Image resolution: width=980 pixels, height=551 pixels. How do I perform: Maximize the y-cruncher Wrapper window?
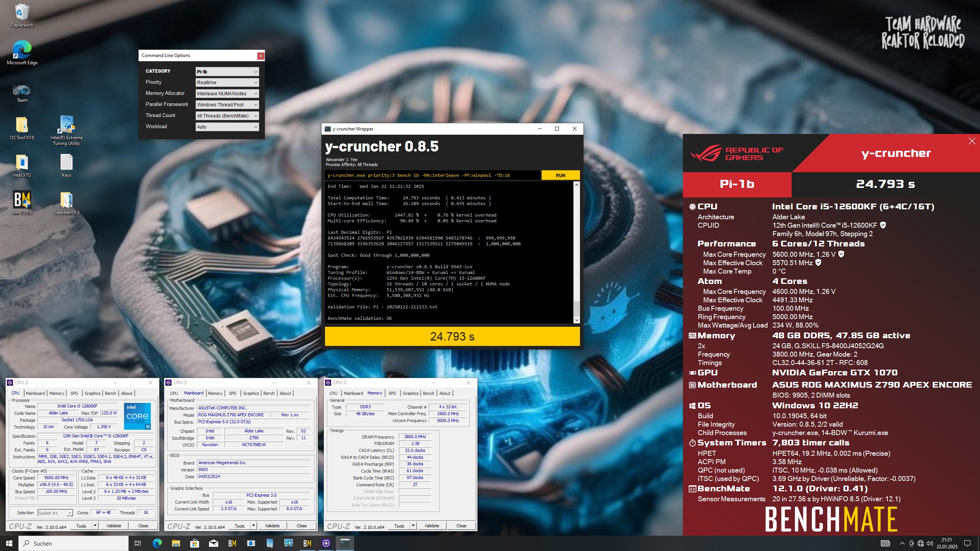tap(557, 129)
